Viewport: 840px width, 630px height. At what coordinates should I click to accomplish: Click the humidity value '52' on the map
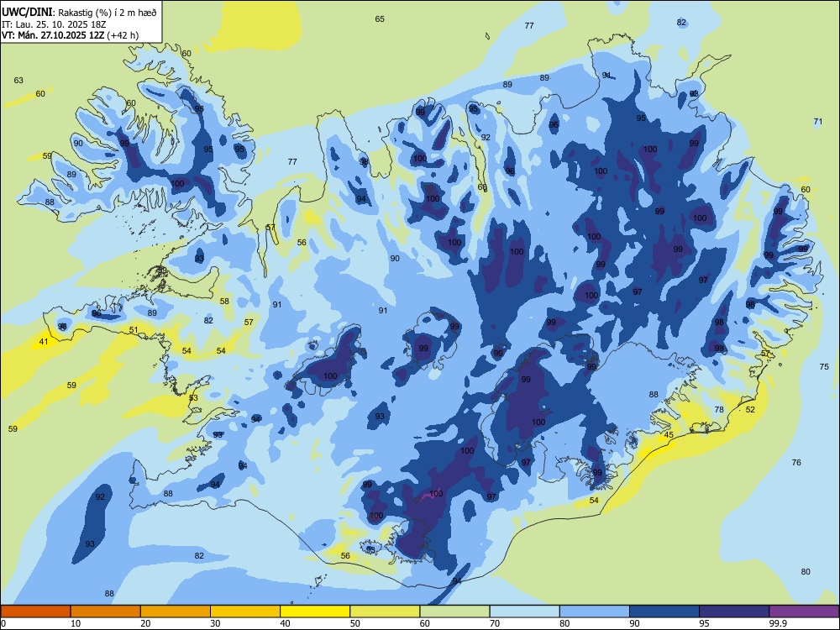pyautogui.click(x=750, y=410)
